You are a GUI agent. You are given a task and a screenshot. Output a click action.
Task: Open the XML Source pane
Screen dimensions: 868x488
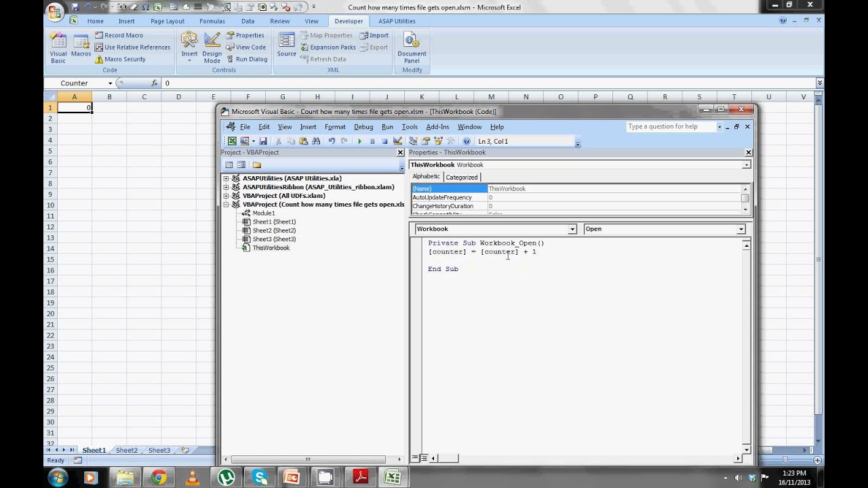286,45
